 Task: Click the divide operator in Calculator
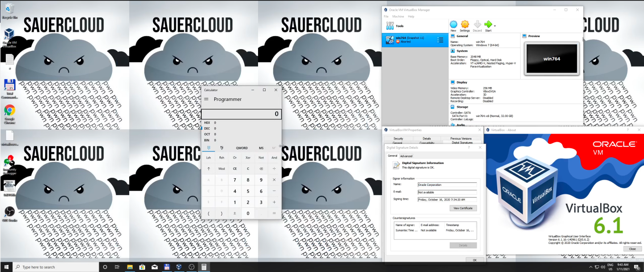point(274,169)
